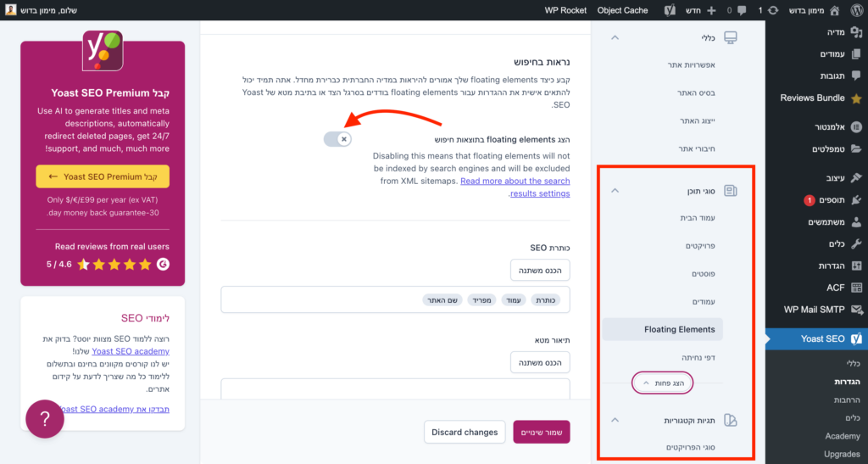Click the user avatar in admin bar

coord(10,9)
